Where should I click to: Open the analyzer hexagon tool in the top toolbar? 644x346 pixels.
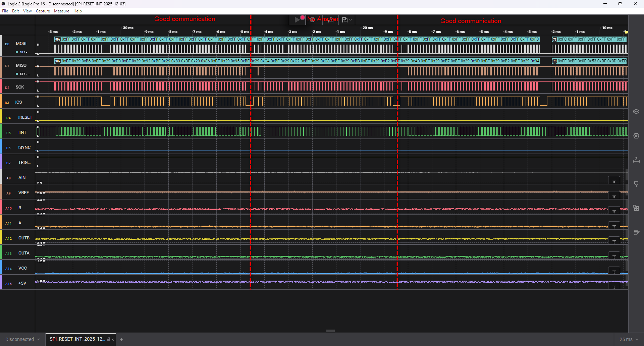(x=312, y=20)
